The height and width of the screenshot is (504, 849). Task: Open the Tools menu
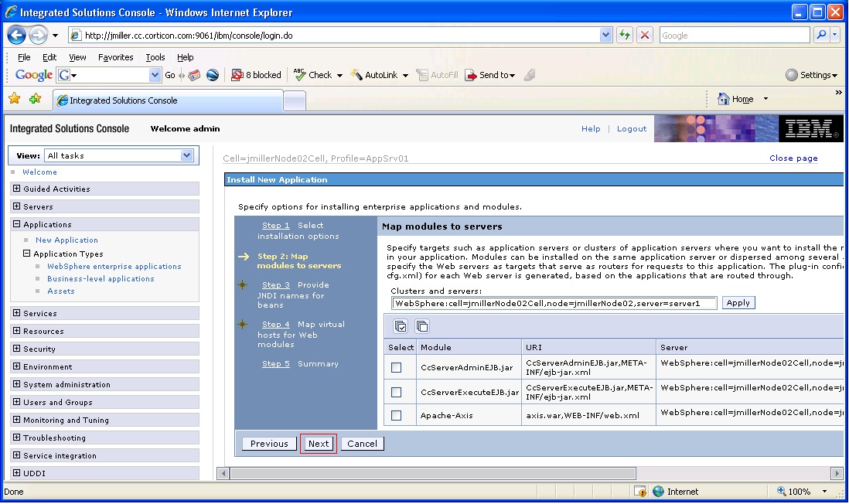(x=155, y=57)
